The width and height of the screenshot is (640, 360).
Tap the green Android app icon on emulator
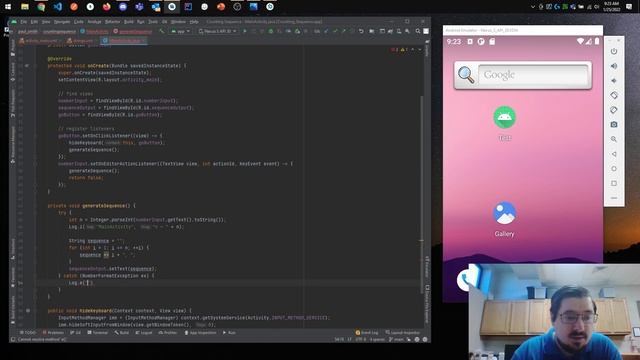(504, 118)
